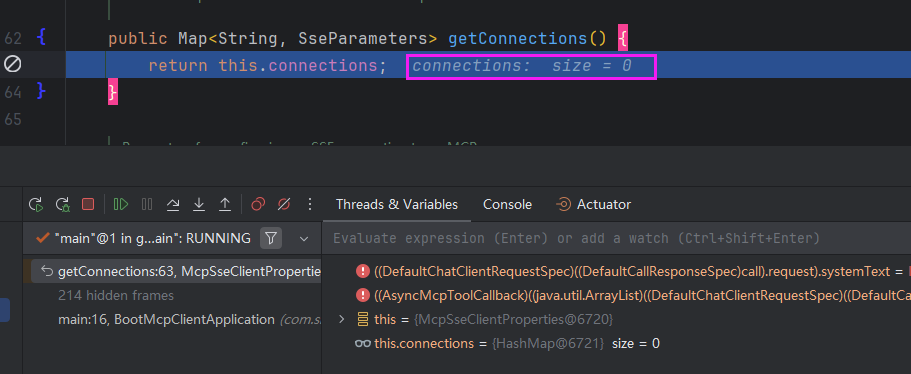Click the getConnections method name
Viewport: 911px width, 374px height.
point(518,39)
